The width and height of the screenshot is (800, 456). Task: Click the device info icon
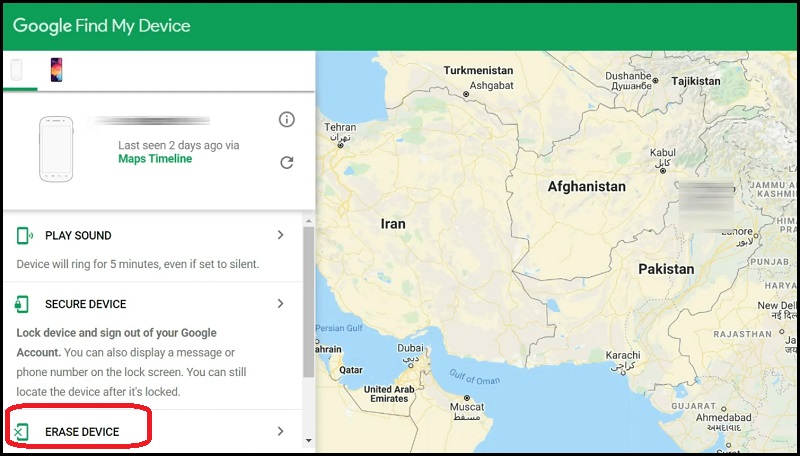pos(287,120)
